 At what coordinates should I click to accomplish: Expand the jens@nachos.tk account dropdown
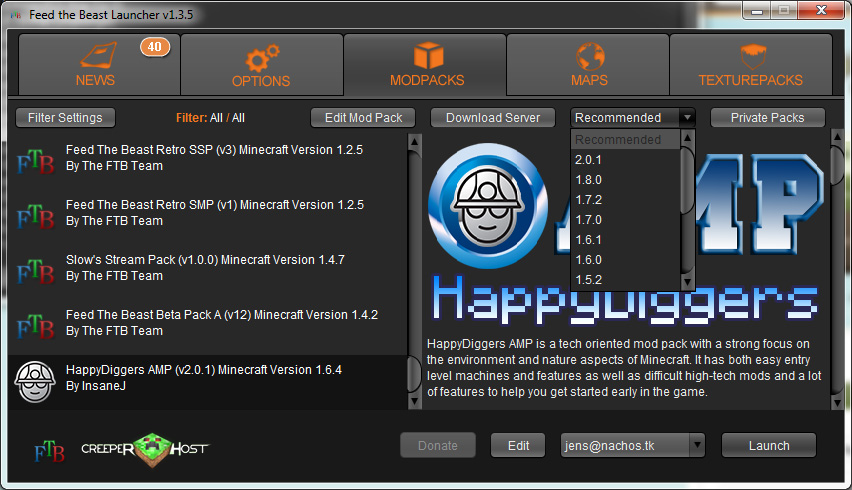coord(697,446)
